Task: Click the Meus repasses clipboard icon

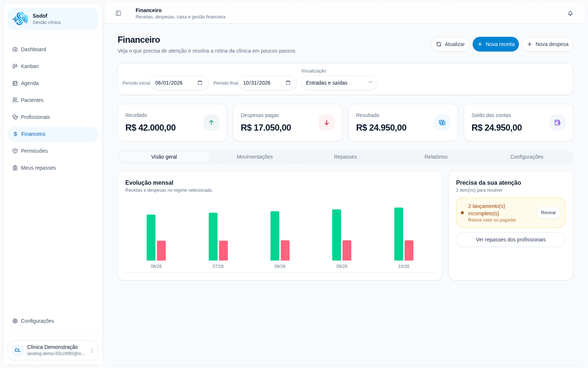Action: pos(15,168)
